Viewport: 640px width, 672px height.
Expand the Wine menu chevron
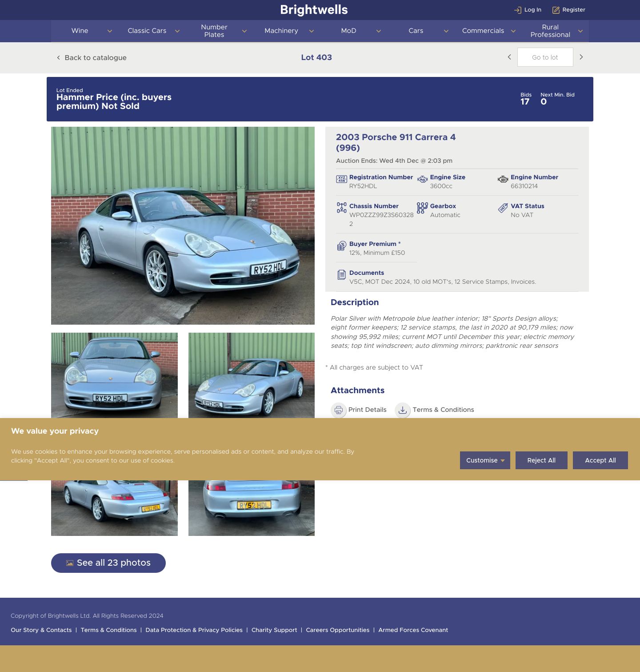pyautogui.click(x=110, y=31)
